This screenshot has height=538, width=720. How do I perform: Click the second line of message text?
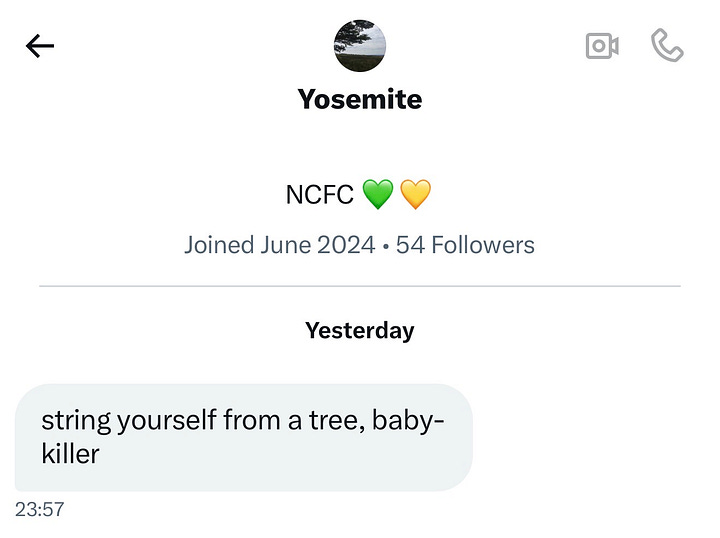[x=71, y=454]
